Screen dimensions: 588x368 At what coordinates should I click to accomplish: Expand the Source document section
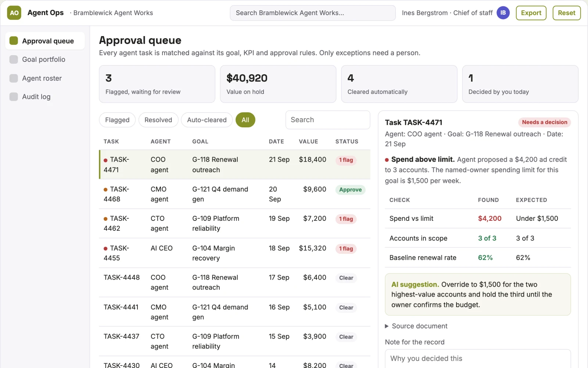(416, 326)
